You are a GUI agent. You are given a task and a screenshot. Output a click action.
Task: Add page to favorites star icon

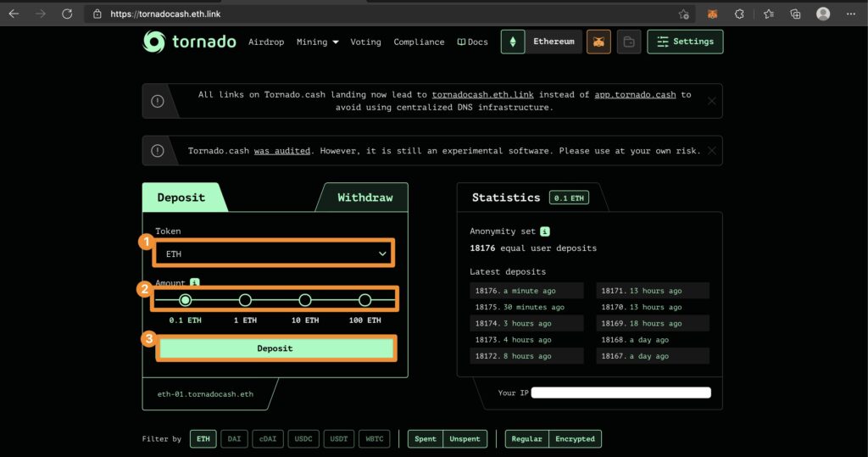(x=684, y=14)
